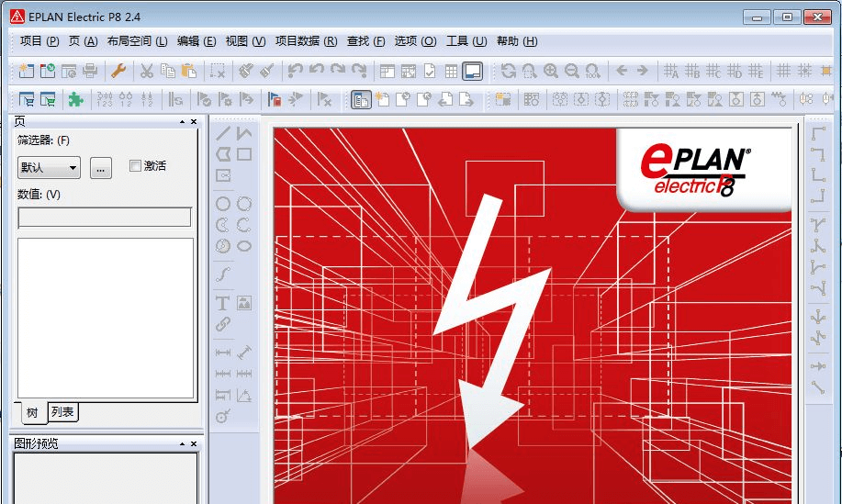Viewport: 842px width, 504px height.
Task: Select the Sector drawing tool
Action: click(223, 246)
